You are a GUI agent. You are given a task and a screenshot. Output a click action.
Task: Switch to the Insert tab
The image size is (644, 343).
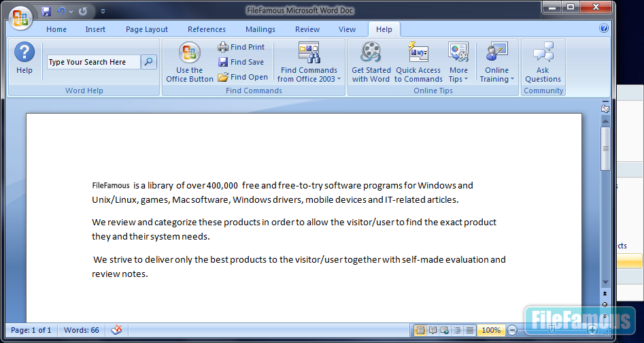point(95,29)
